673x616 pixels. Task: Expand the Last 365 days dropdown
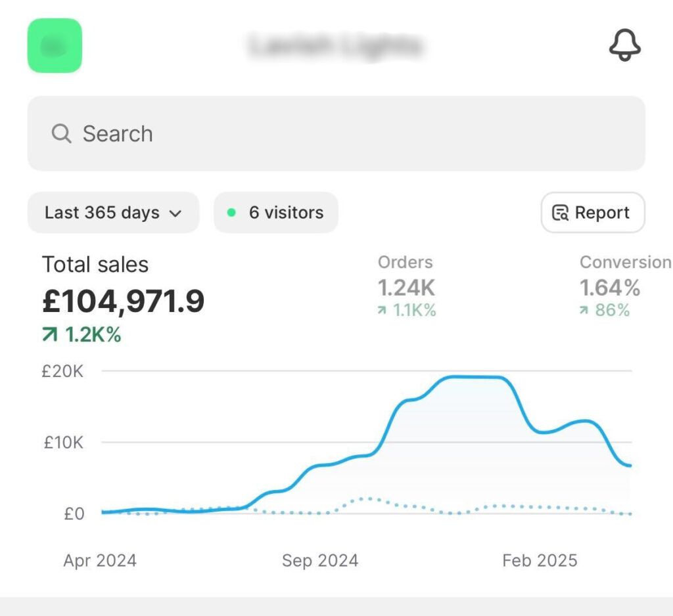pos(112,213)
